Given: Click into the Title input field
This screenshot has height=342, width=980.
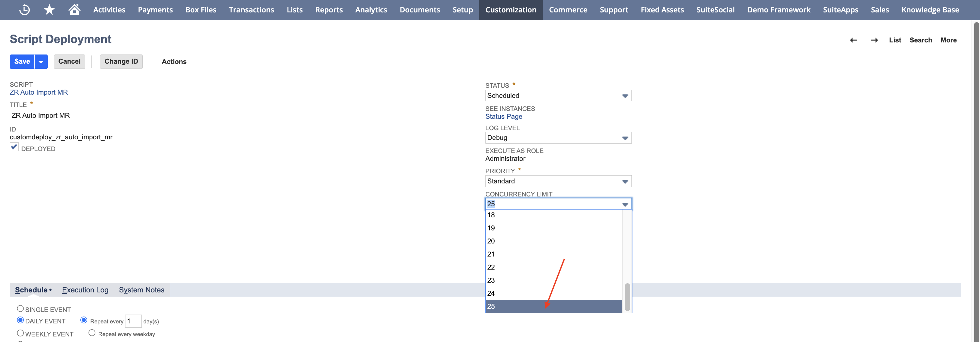Looking at the screenshot, I should click(x=83, y=116).
